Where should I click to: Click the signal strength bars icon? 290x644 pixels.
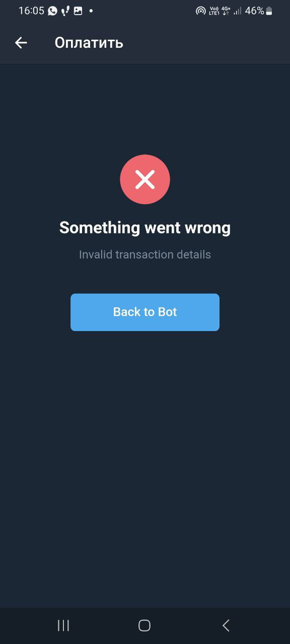(x=237, y=11)
